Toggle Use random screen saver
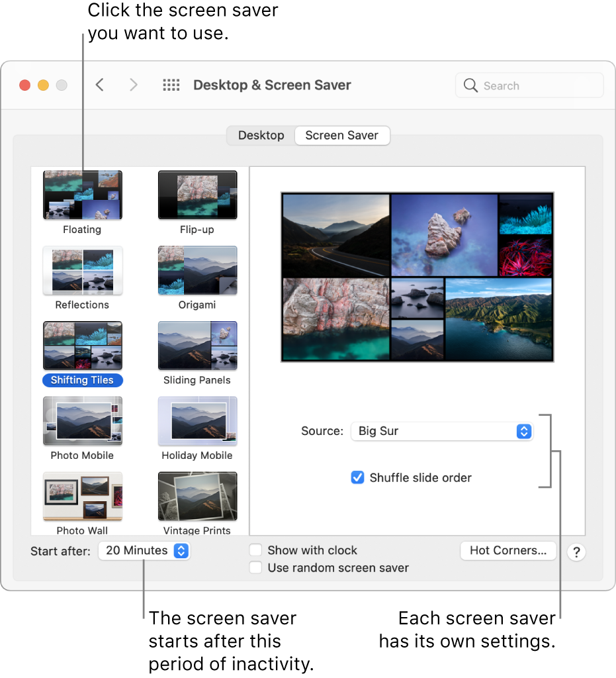This screenshot has width=616, height=678. [x=255, y=567]
